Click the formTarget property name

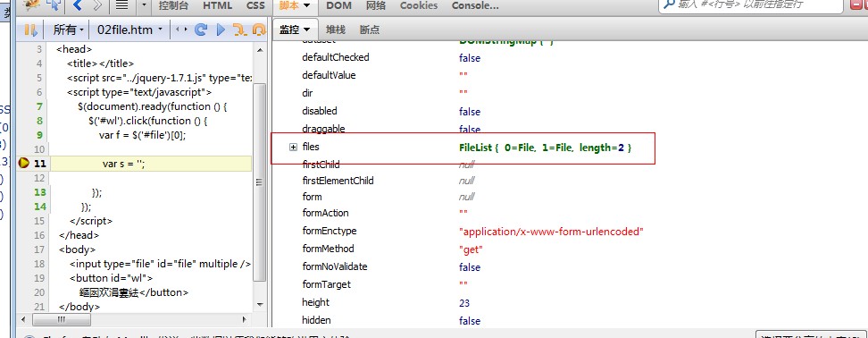coord(326,285)
